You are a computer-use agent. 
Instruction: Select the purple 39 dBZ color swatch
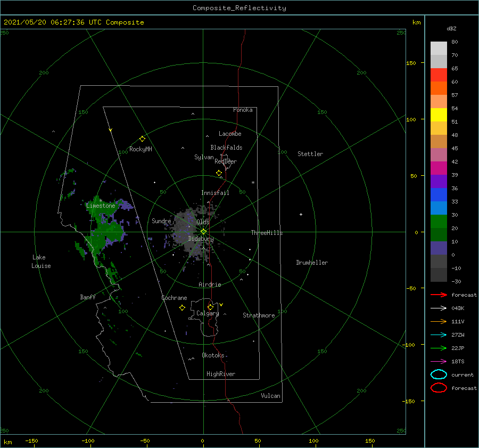[x=439, y=181]
